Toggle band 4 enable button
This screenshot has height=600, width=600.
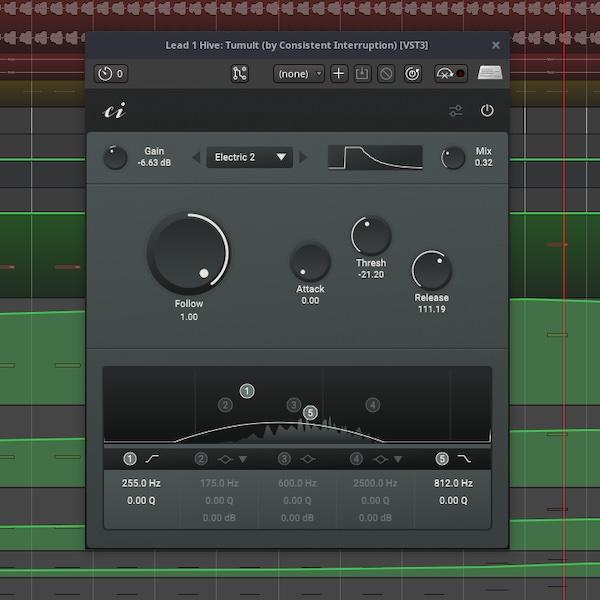point(356,459)
